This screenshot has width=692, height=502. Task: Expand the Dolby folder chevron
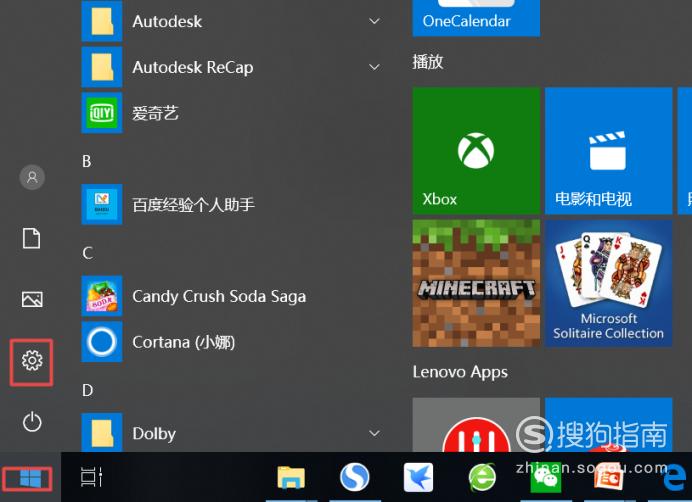point(374,433)
